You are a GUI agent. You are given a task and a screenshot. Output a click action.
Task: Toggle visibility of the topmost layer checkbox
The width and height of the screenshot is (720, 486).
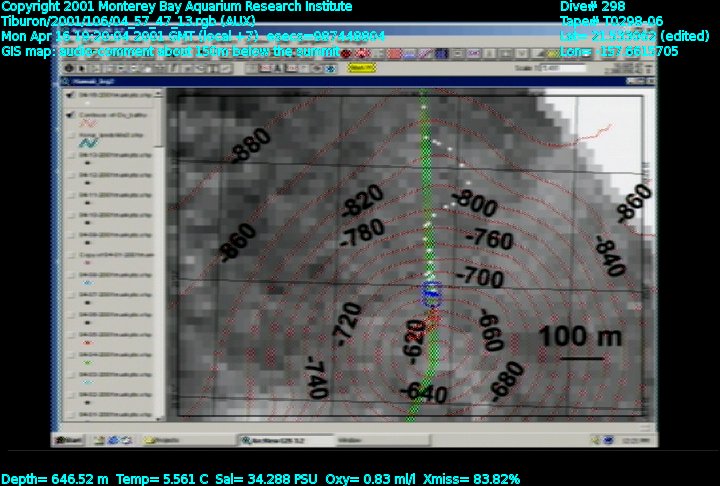[x=69, y=96]
